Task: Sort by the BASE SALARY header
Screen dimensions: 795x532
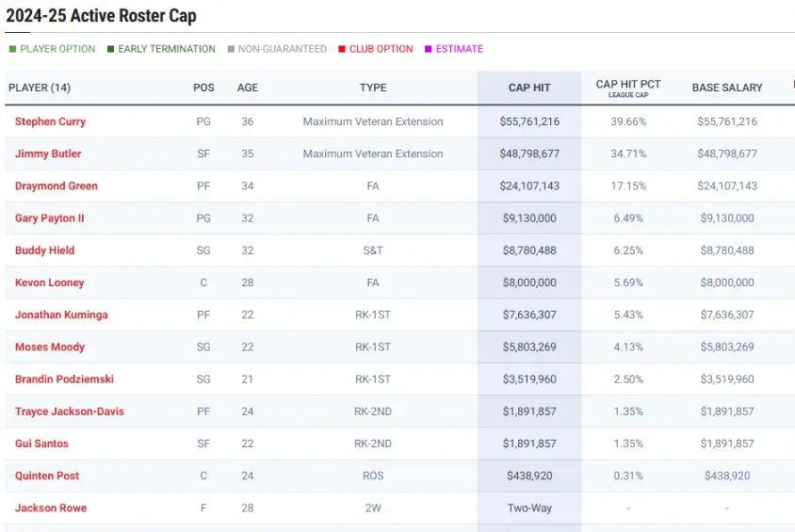Action: (727, 88)
